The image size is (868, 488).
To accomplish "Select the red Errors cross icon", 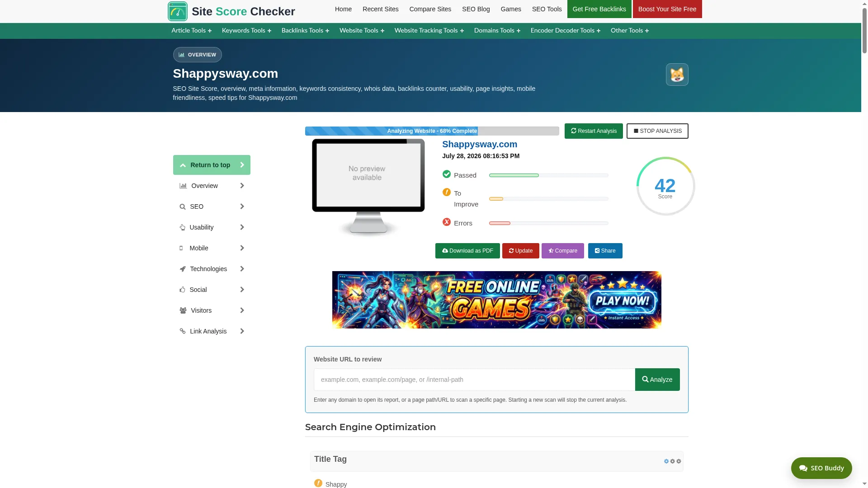I will click(447, 222).
